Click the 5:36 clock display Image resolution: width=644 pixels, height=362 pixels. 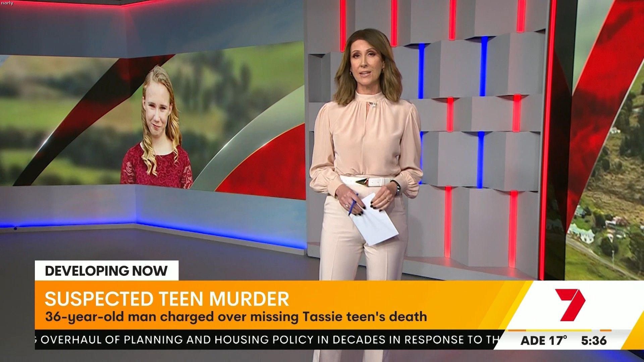(x=594, y=341)
